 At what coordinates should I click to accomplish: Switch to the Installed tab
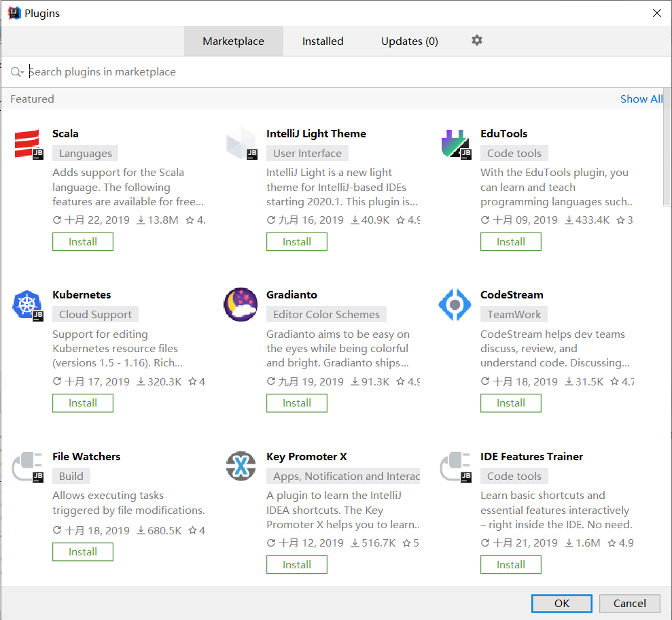pyautogui.click(x=323, y=41)
